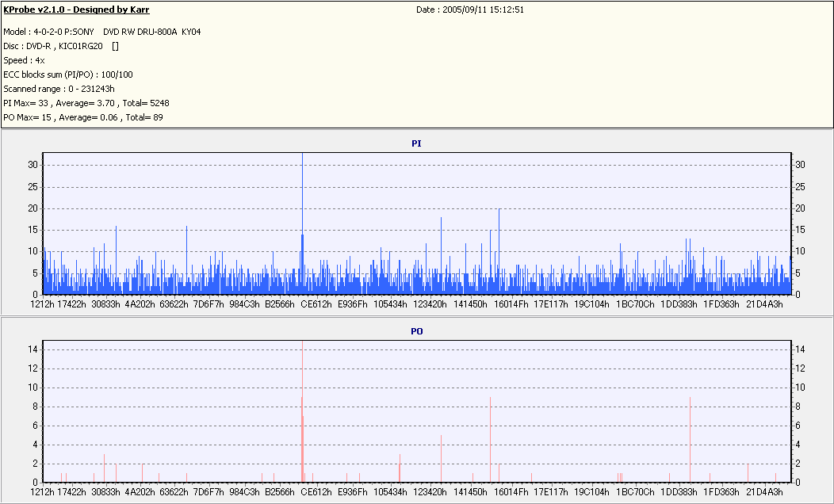Screen dimensions: 834x504
Task: Click '4A202h' on the PO chart x-axis
Action: (140, 492)
